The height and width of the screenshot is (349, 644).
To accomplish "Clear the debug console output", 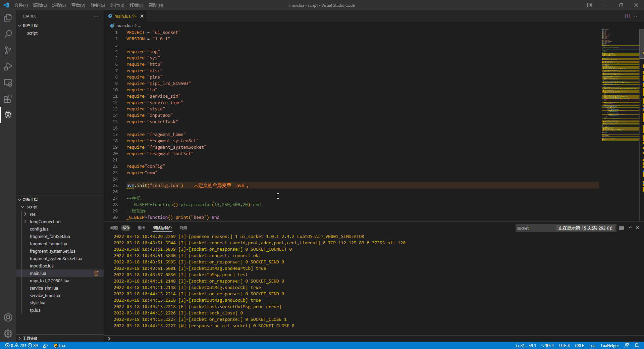I will coord(622,228).
